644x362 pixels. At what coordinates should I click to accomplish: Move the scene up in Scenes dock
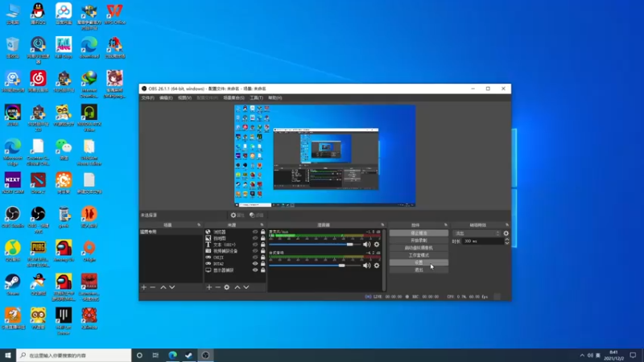(163, 287)
